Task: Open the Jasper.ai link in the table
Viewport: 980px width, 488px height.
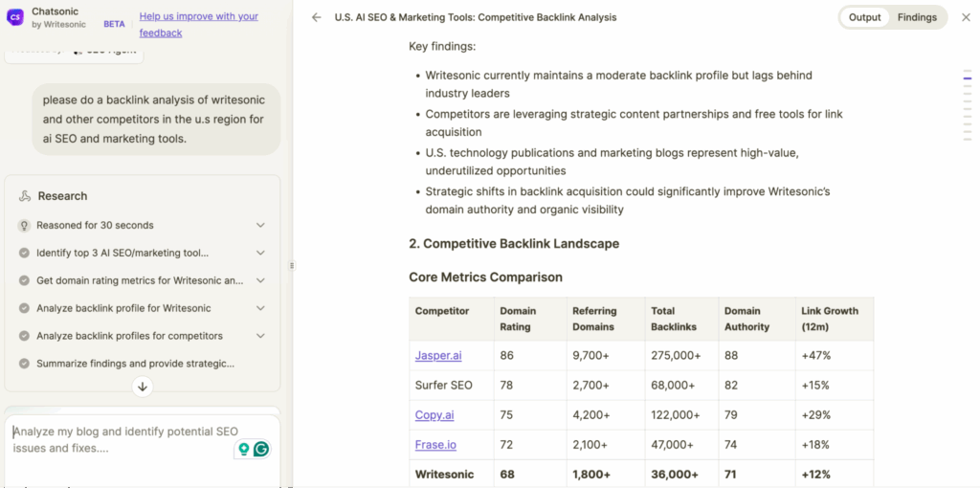Action: coord(438,356)
